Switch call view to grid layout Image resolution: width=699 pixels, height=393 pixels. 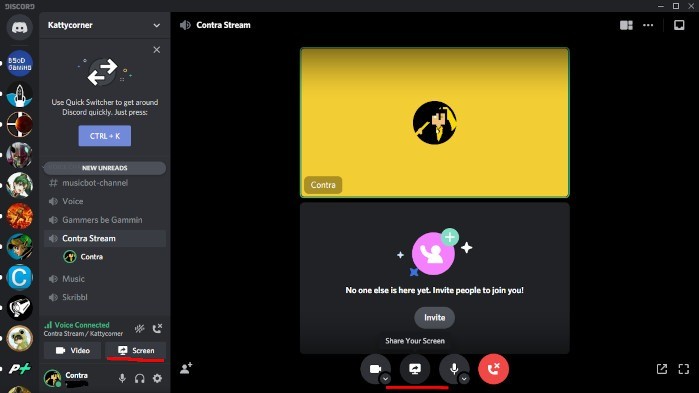tap(626, 25)
